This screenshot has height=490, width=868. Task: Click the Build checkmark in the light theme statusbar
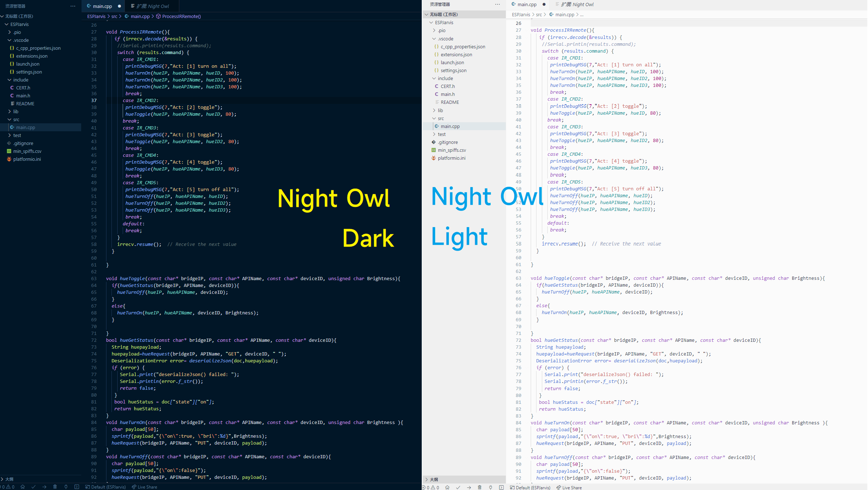(x=458, y=487)
